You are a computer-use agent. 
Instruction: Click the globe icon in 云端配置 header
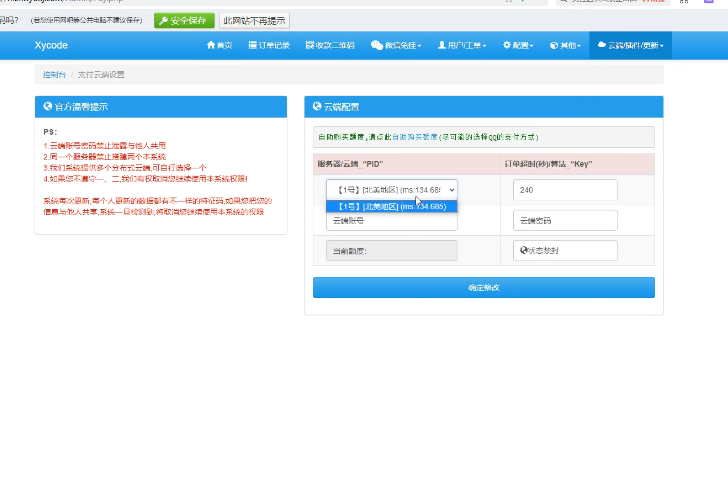pos(317,106)
